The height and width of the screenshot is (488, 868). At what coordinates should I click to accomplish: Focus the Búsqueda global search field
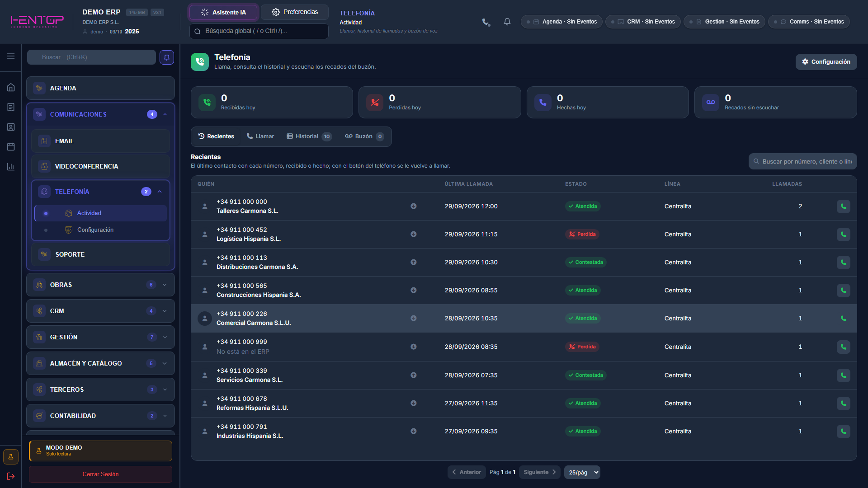[259, 31]
